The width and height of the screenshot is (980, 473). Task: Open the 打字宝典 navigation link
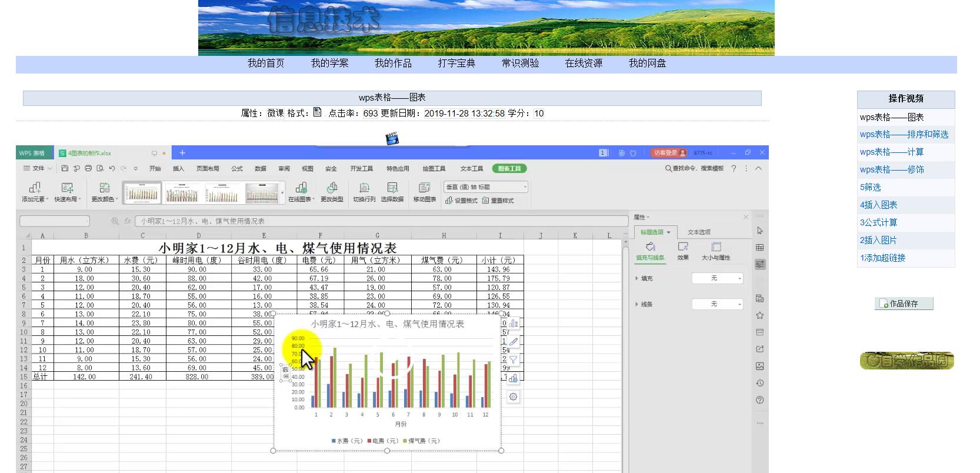456,63
